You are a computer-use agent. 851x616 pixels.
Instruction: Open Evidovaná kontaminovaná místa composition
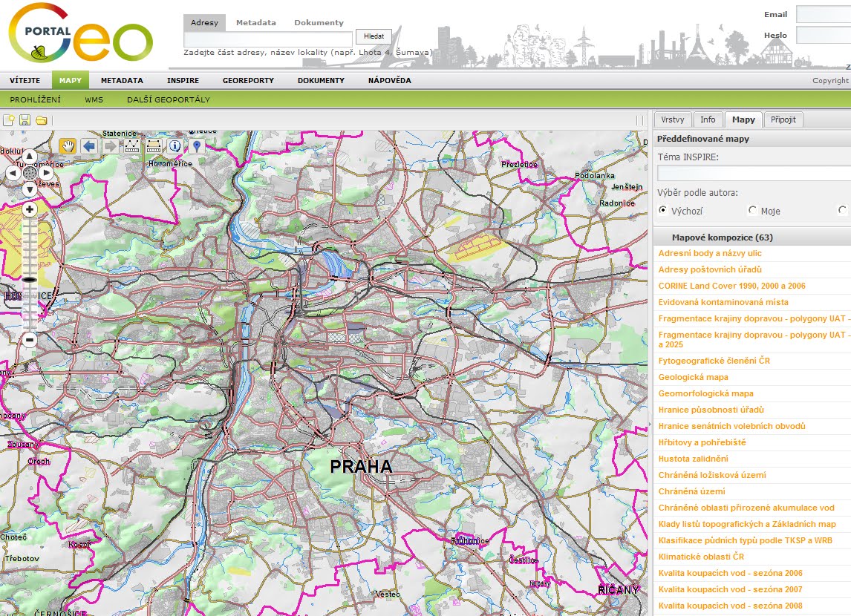(x=723, y=302)
